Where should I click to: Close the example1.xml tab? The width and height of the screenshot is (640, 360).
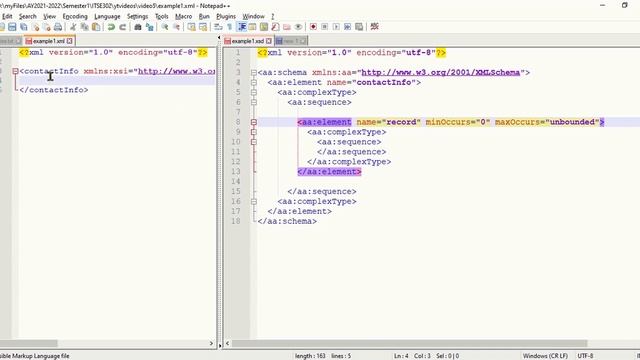pos(70,41)
